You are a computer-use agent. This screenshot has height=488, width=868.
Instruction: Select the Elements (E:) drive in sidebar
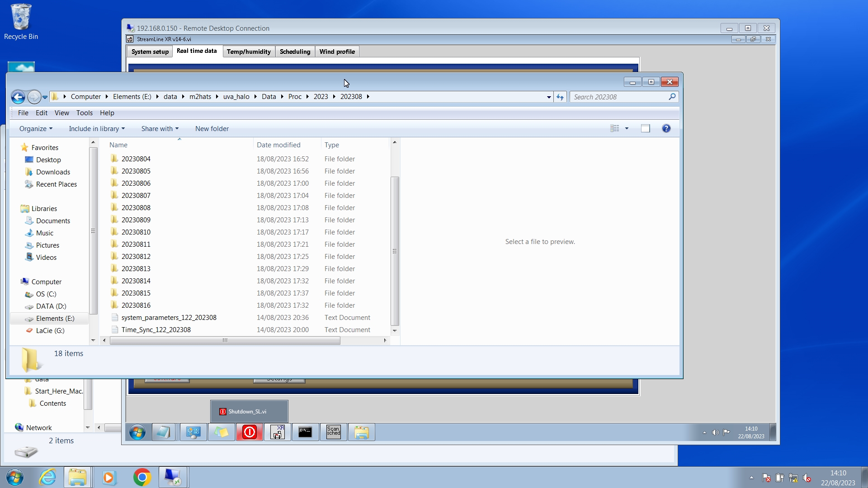click(x=55, y=319)
